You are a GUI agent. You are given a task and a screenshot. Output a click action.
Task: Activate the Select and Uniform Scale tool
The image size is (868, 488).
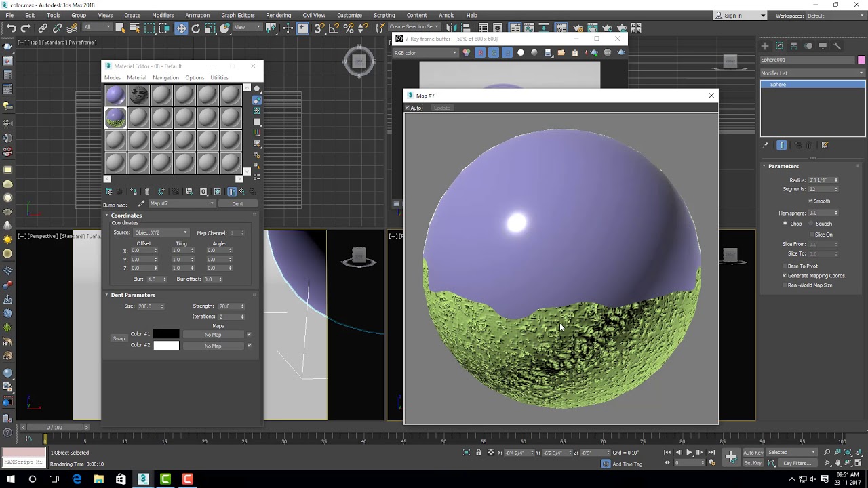pos(210,28)
